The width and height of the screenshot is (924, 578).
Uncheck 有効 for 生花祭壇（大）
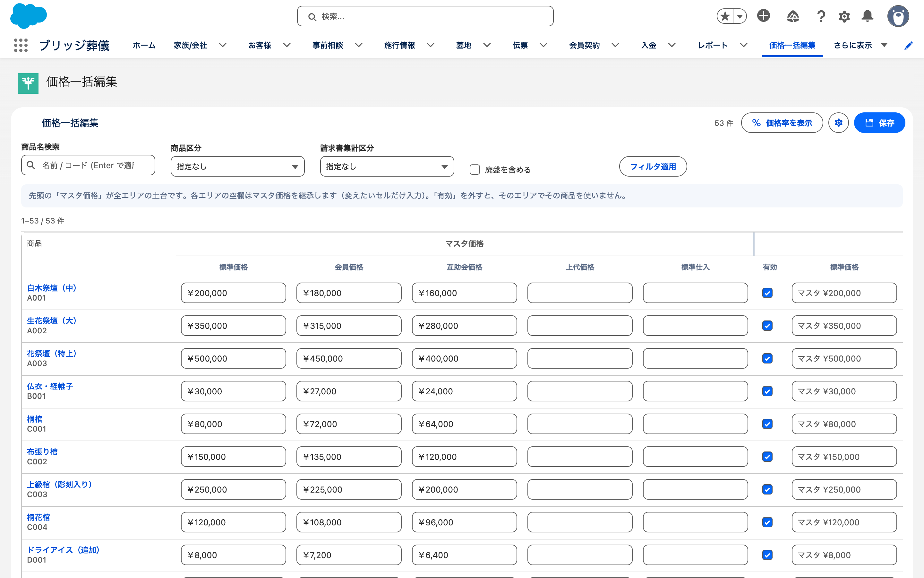pyautogui.click(x=767, y=326)
